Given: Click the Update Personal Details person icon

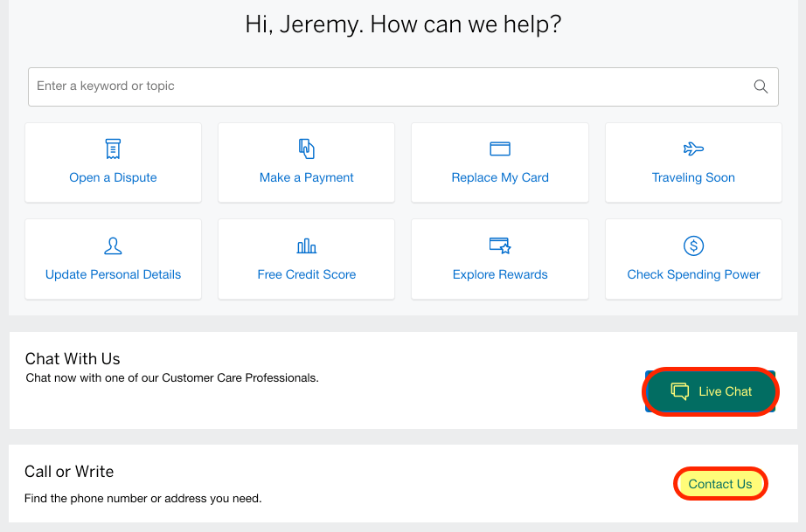Looking at the screenshot, I should pyautogui.click(x=113, y=246).
